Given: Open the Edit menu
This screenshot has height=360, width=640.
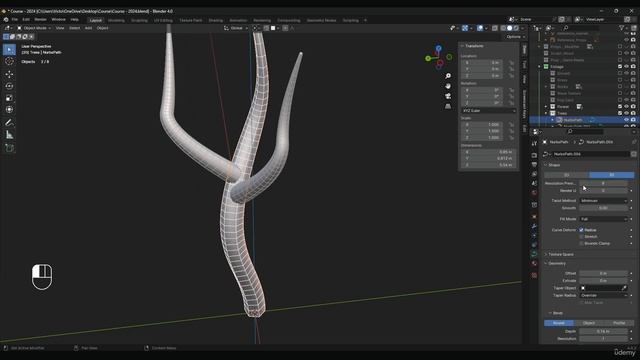Looking at the screenshot, I should [x=26, y=20].
